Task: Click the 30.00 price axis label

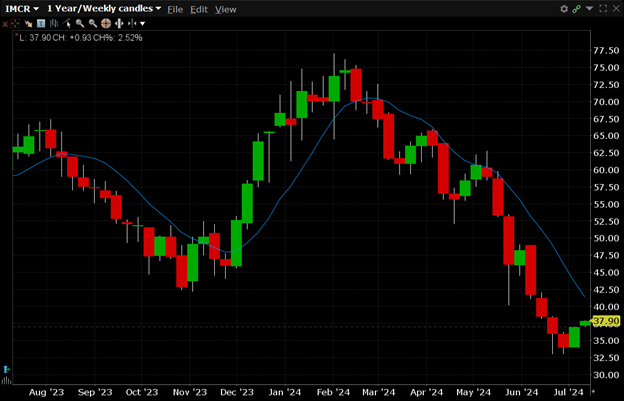Action: tap(606, 375)
